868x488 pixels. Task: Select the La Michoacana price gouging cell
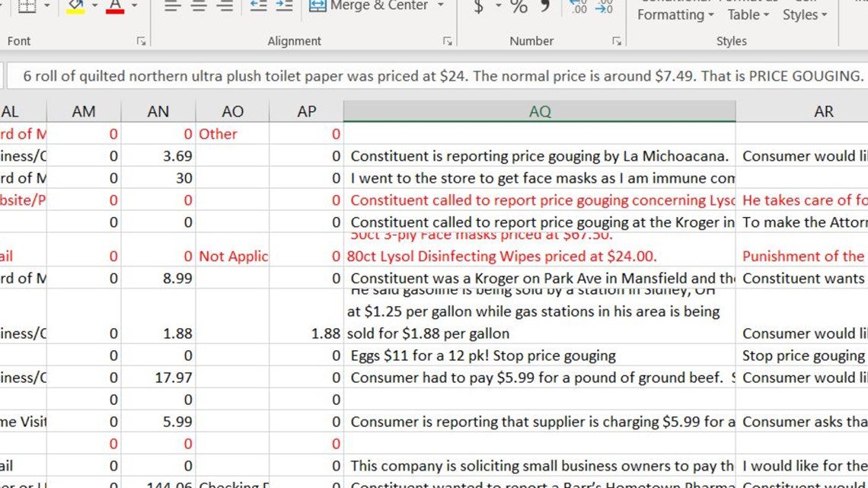pyautogui.click(x=540, y=156)
